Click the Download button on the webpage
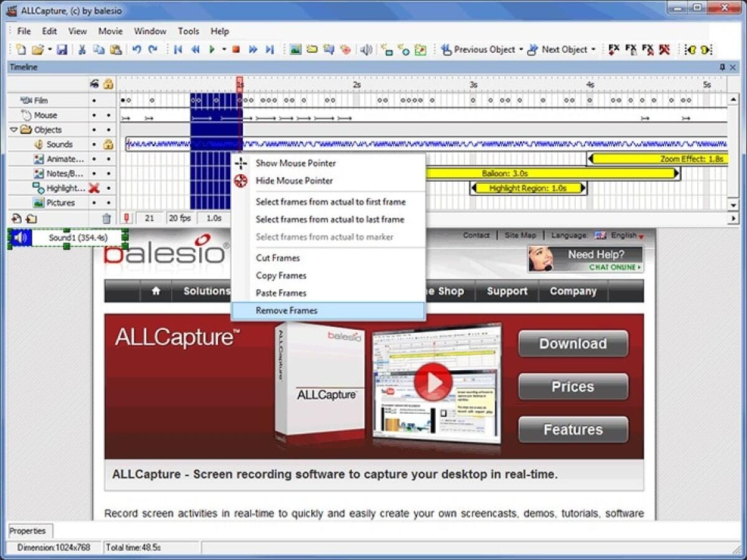The height and width of the screenshot is (560, 747). click(572, 343)
